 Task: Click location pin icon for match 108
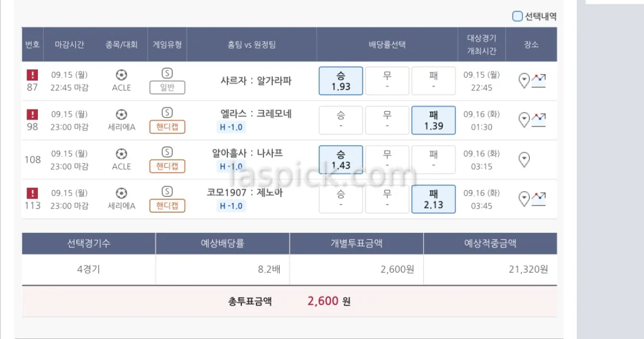click(x=524, y=160)
